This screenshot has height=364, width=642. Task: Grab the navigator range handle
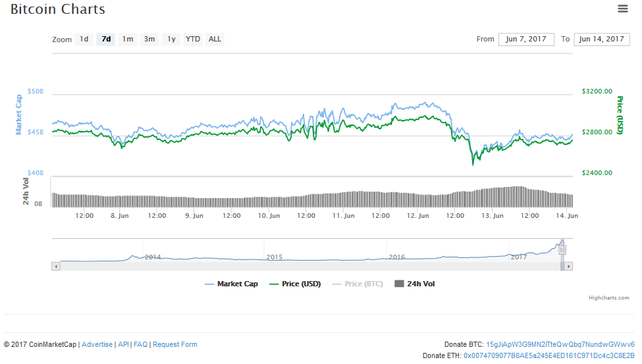pos(562,249)
